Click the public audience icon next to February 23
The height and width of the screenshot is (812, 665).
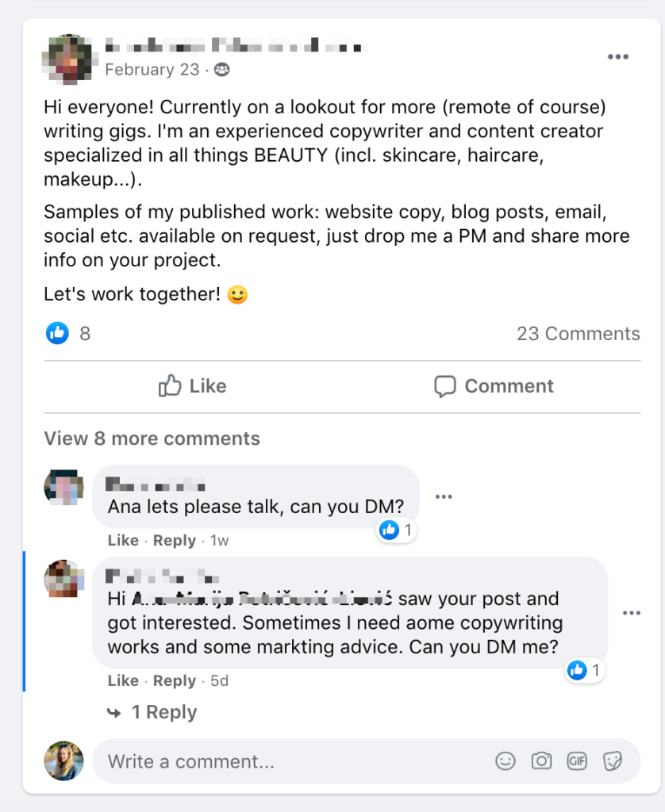(x=222, y=70)
